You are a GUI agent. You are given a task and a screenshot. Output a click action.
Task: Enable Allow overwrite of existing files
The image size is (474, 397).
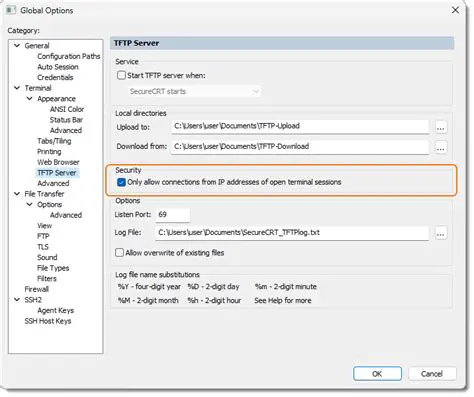[119, 252]
